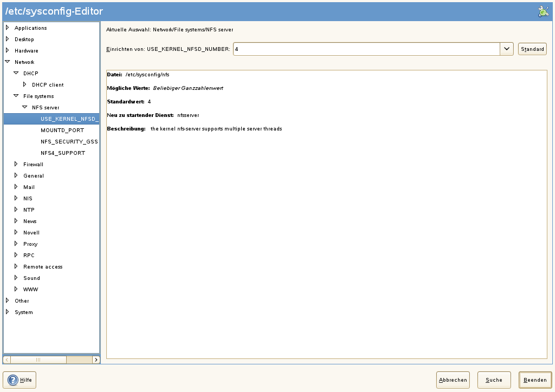Collapse the File systems node
Image resolution: width=555 pixels, height=392 pixels.
click(16, 96)
